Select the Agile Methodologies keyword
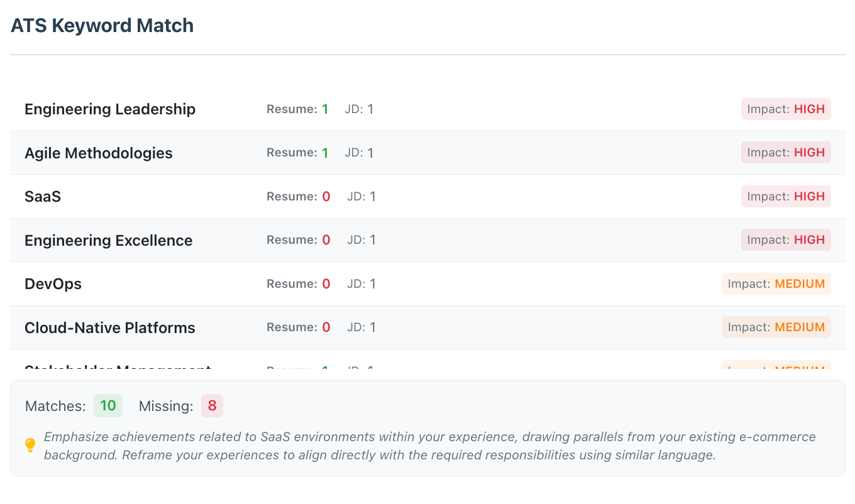The image size is (855, 504). pos(99,153)
